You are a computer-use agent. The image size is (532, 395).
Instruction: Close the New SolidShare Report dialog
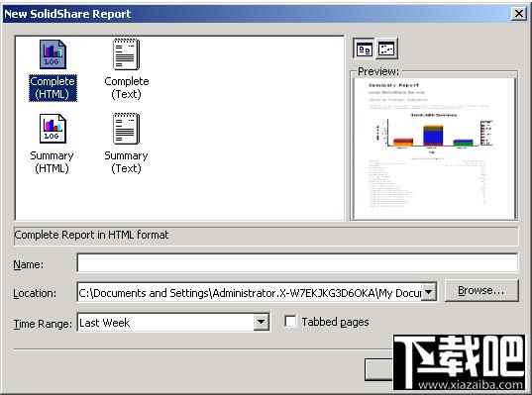[519, 14]
